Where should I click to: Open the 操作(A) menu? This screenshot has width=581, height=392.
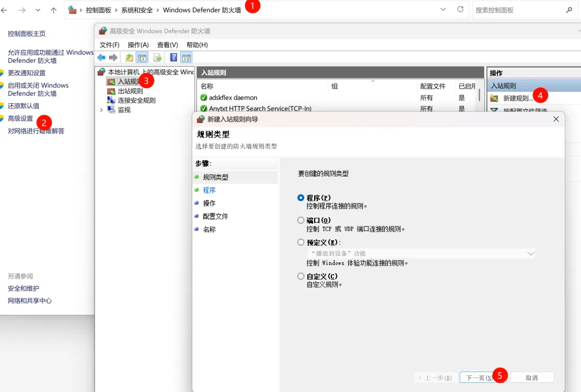click(x=138, y=45)
